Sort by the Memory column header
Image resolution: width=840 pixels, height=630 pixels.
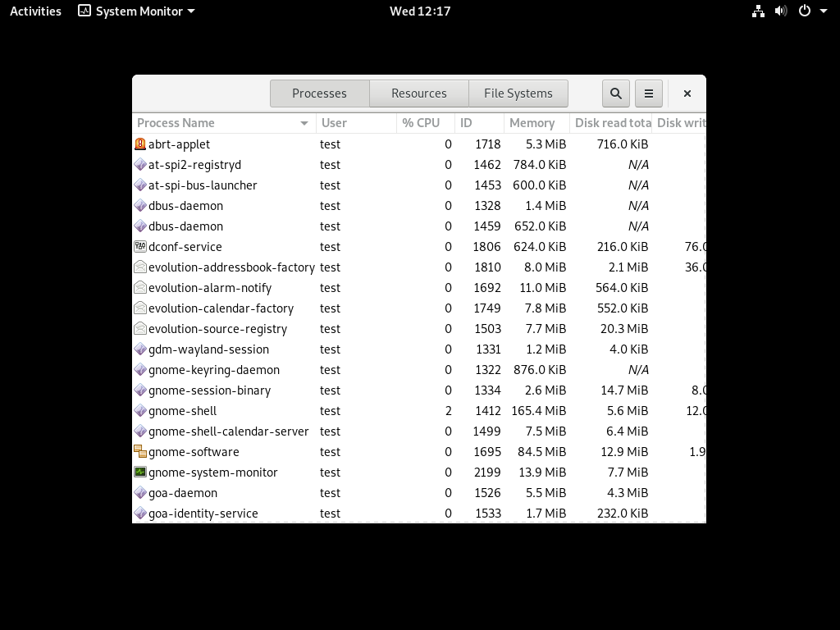pos(536,123)
